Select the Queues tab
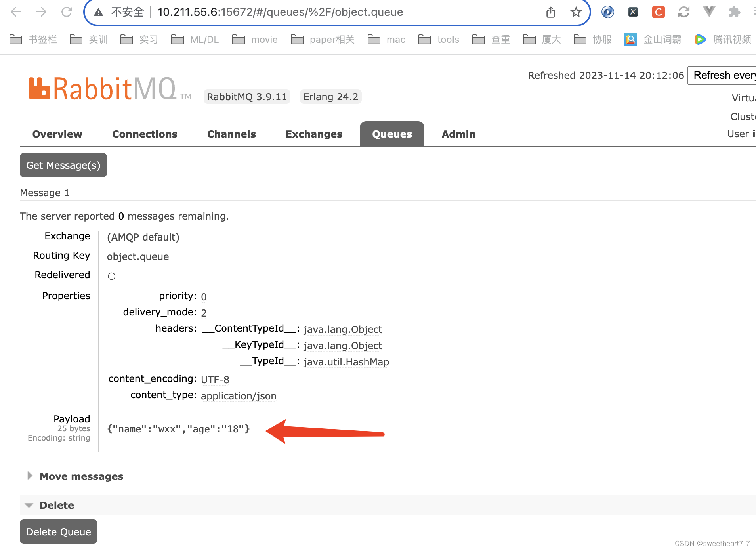Viewport: 756px width, 550px height. point(392,134)
